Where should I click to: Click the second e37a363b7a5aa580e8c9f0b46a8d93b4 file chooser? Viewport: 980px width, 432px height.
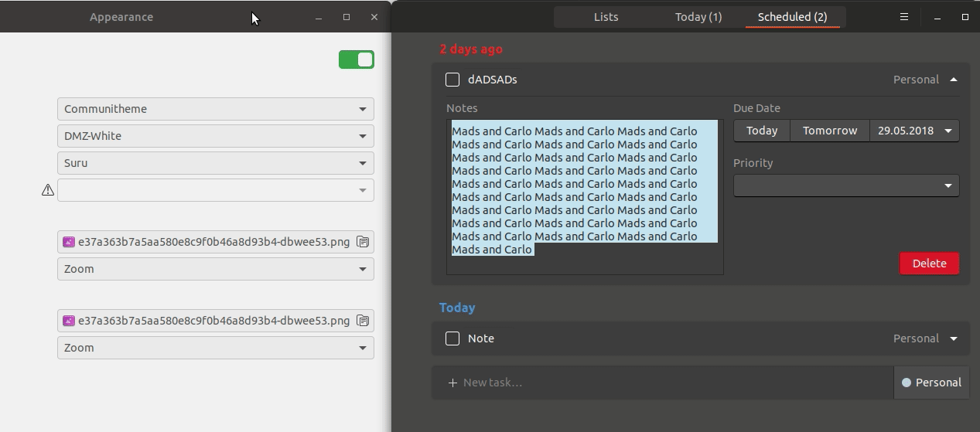tap(216, 321)
